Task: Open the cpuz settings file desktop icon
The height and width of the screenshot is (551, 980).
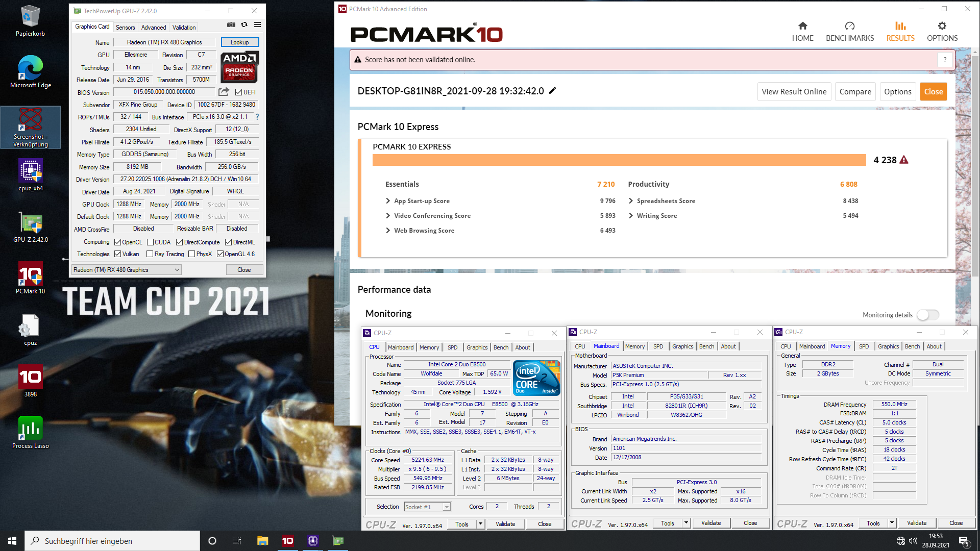Action: pos(30,330)
